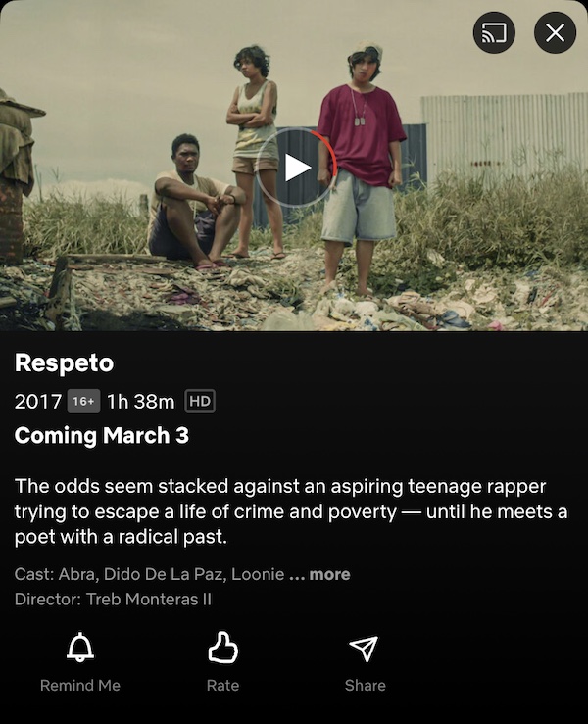Tap the thumbs-up Rate icon
The width and height of the screenshot is (588, 724).
tap(222, 648)
